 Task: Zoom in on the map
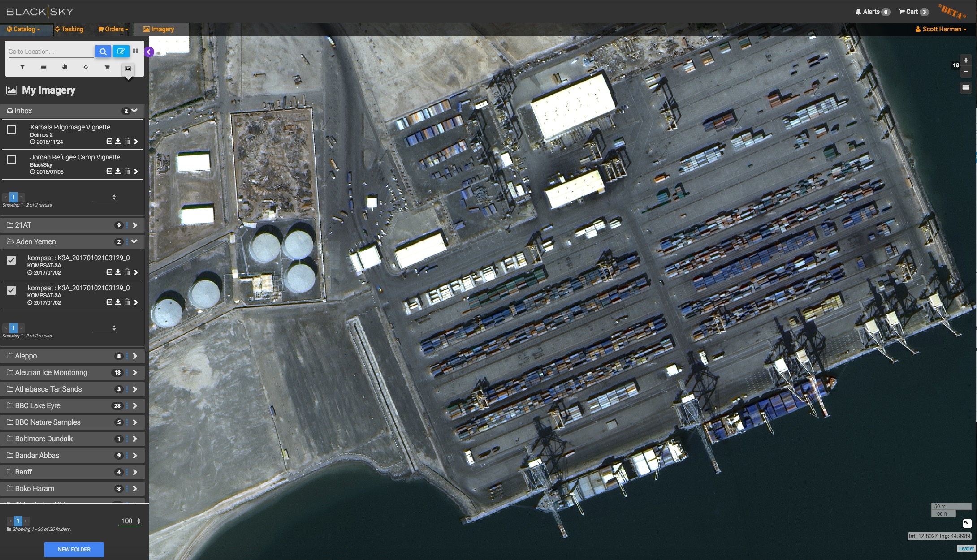click(x=966, y=60)
